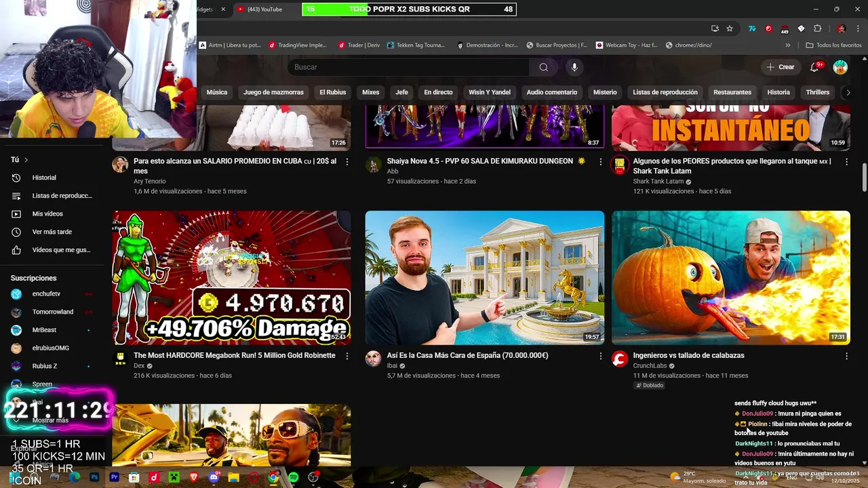Image resolution: width=868 pixels, height=488 pixels.
Task: Select the Juego de mazmorras chip
Action: tap(273, 92)
